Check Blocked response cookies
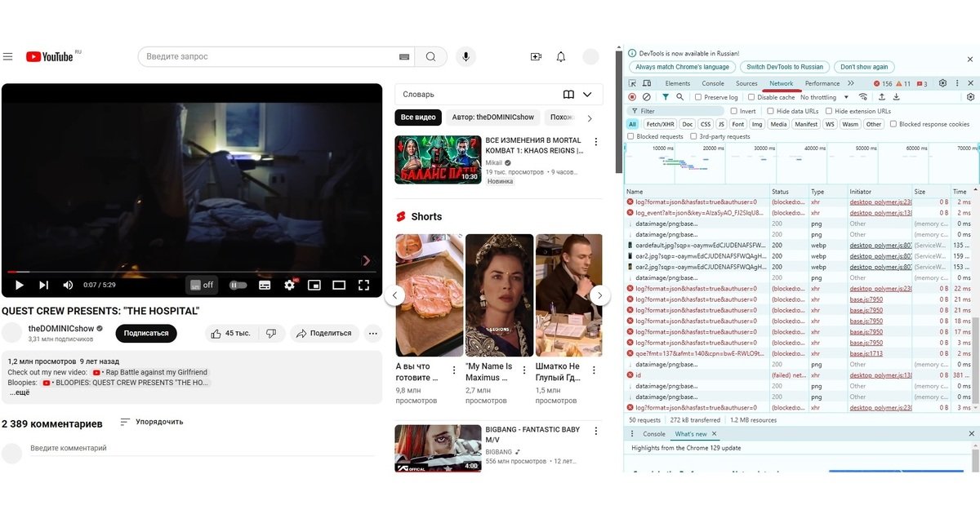The image size is (980, 532). coord(893,124)
